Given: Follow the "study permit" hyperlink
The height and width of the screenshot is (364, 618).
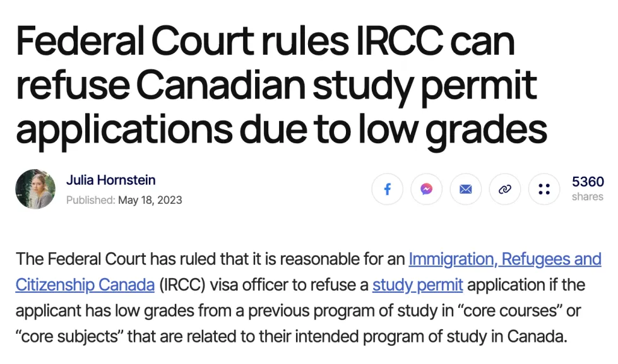Looking at the screenshot, I should 417,285.
